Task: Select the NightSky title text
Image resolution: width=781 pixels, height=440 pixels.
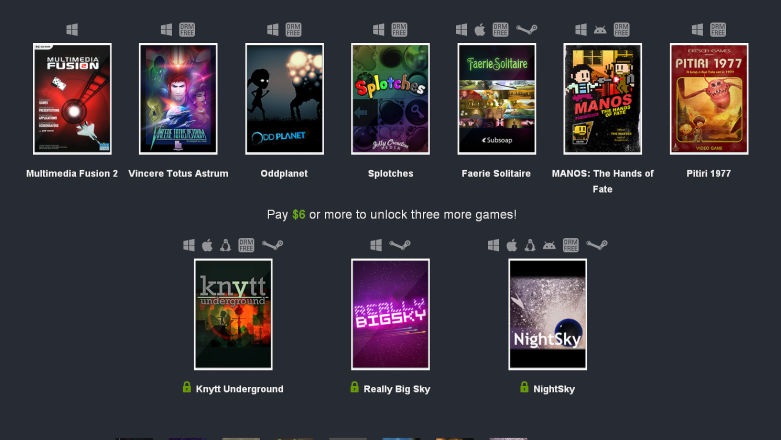Action: click(x=554, y=389)
